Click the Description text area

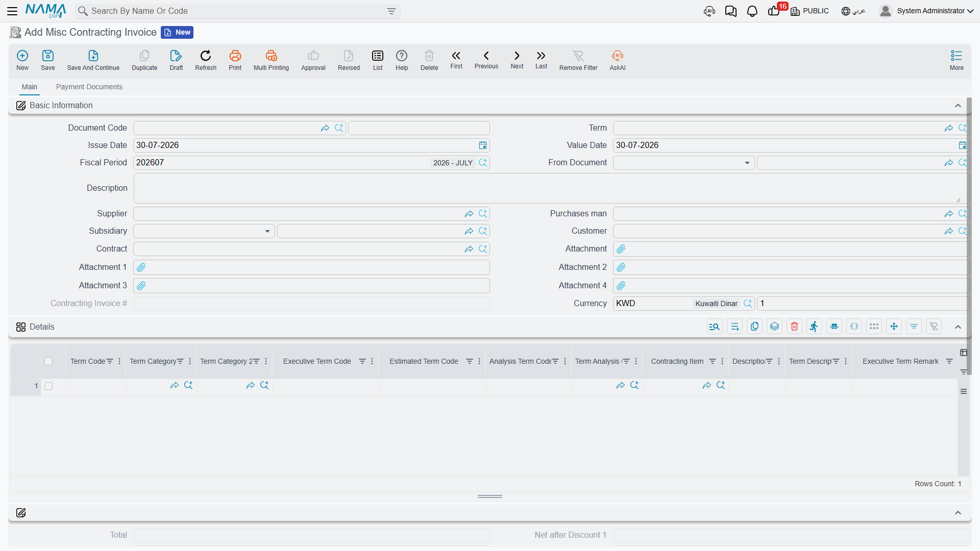[x=550, y=188]
